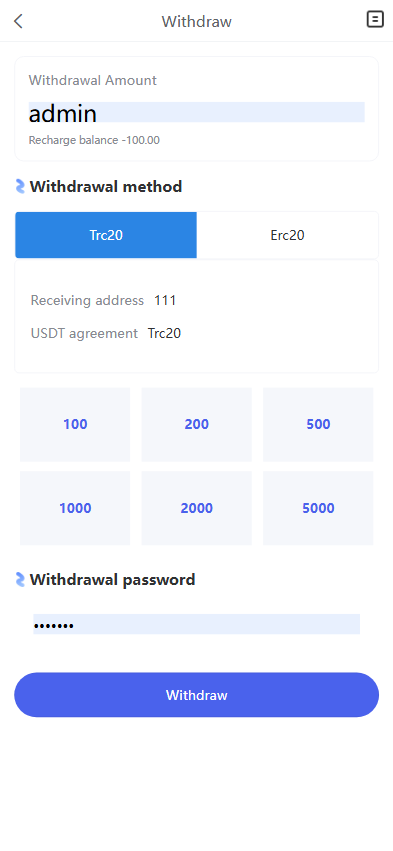Click the Recharge balance -100.00 text
The image size is (393, 851).
(x=94, y=140)
